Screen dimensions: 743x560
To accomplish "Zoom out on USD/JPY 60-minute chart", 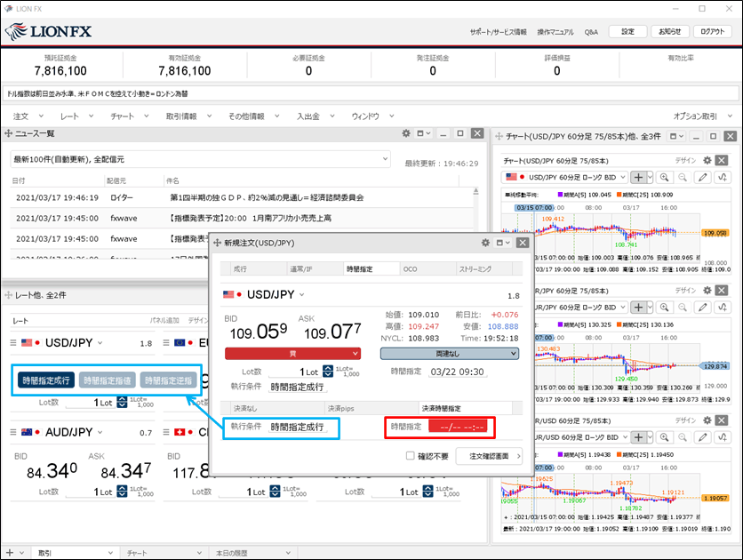I will (683, 177).
